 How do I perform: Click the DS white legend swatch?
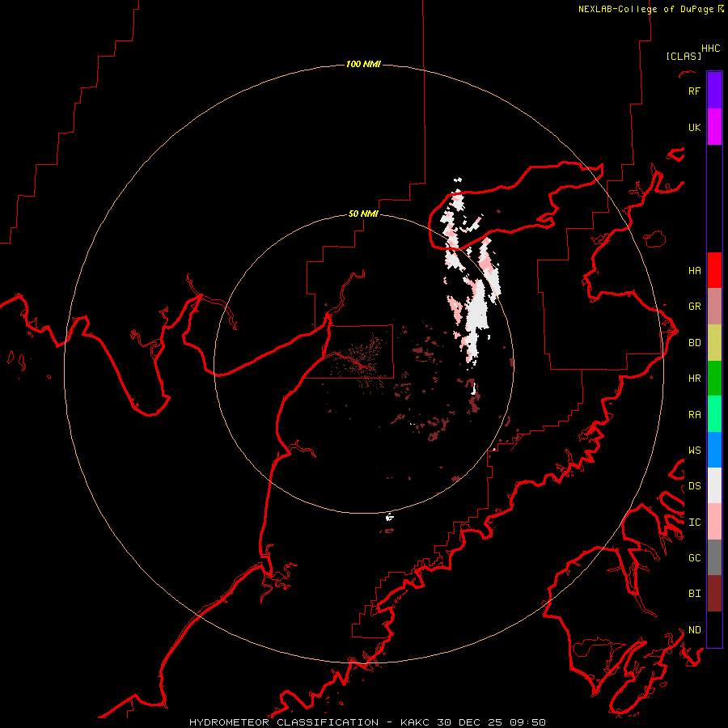(x=714, y=485)
